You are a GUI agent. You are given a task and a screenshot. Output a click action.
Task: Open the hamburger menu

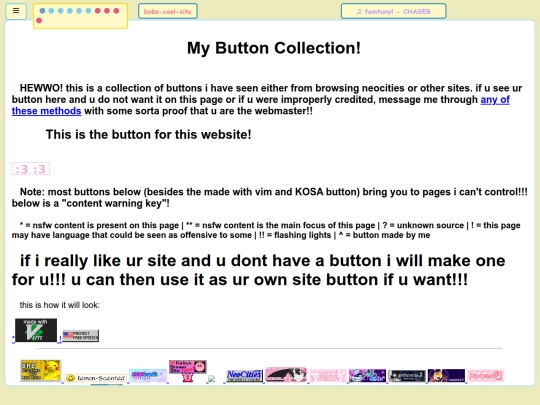(16, 11)
